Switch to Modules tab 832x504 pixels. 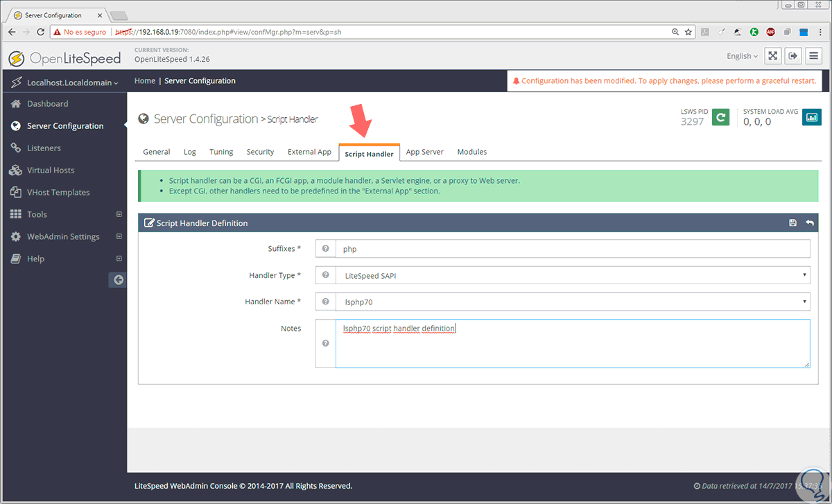tap(472, 152)
